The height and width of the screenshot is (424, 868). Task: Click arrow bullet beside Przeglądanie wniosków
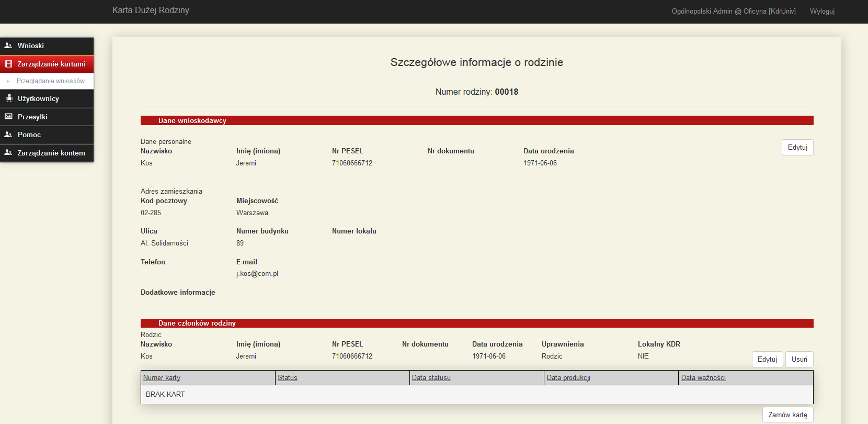pos(8,81)
